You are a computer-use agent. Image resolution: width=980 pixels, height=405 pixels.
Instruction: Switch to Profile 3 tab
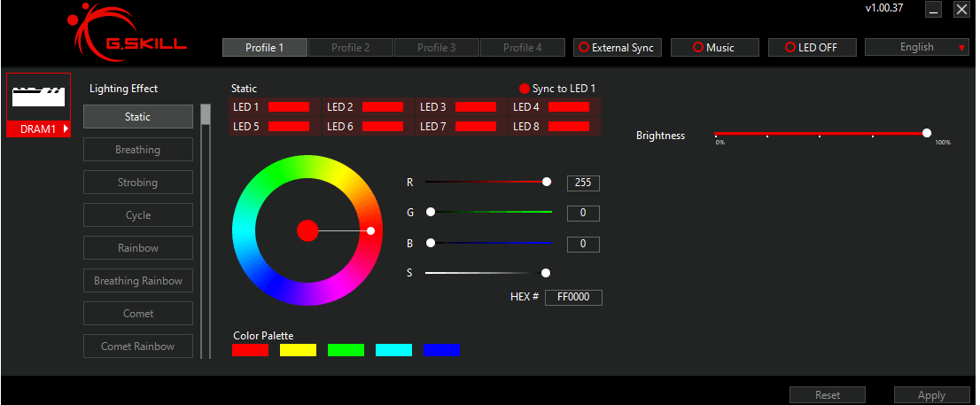point(436,48)
